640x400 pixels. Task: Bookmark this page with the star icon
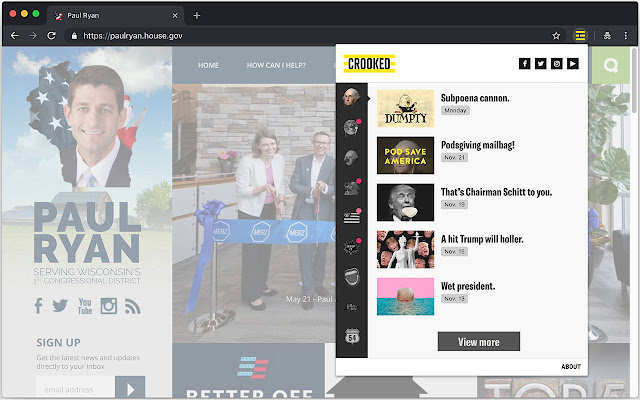click(556, 36)
